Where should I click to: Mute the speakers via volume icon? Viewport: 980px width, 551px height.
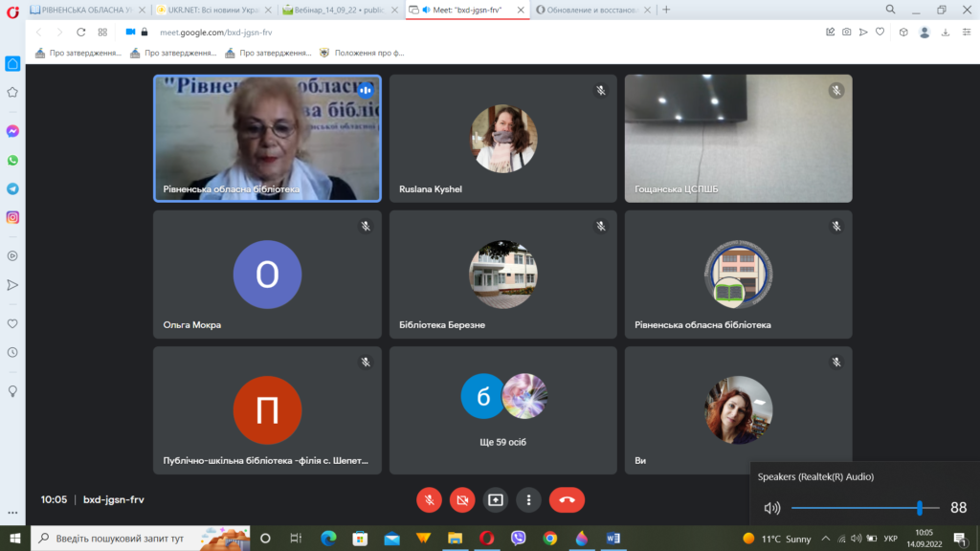coord(771,508)
